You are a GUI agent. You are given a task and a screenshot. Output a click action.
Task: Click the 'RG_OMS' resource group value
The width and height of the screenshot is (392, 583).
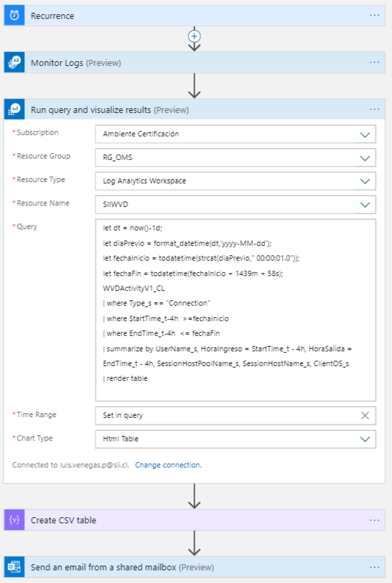(x=117, y=157)
